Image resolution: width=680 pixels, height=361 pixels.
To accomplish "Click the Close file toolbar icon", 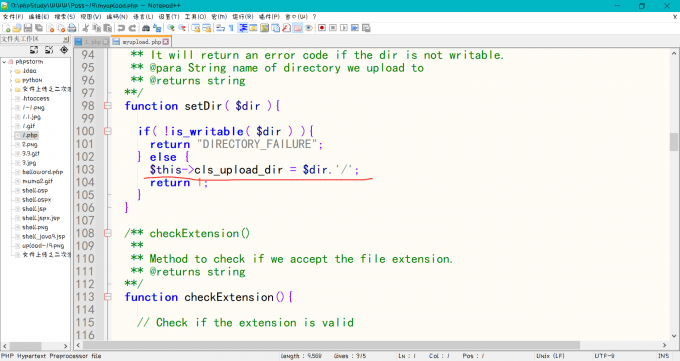I will pos(50,28).
